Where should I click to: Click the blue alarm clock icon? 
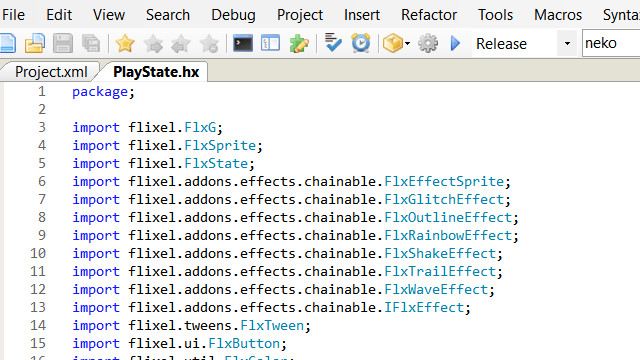(x=361, y=43)
